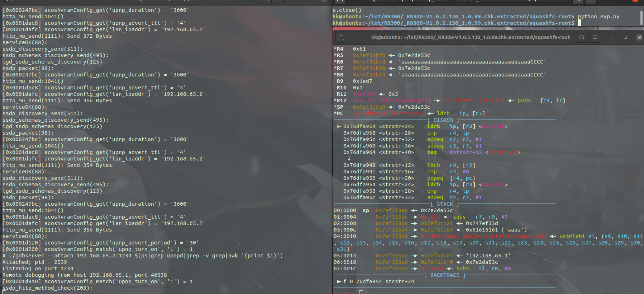Click the [0x0001d810] acosNvramConfig_match line
644x294 pixels.
(x=97, y=281)
